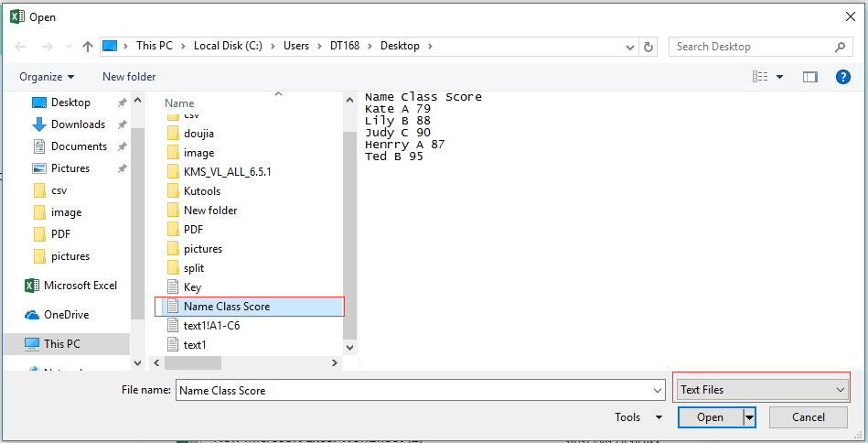This screenshot has height=443, width=868.
Task: Open the Organize menu
Action: (47, 77)
